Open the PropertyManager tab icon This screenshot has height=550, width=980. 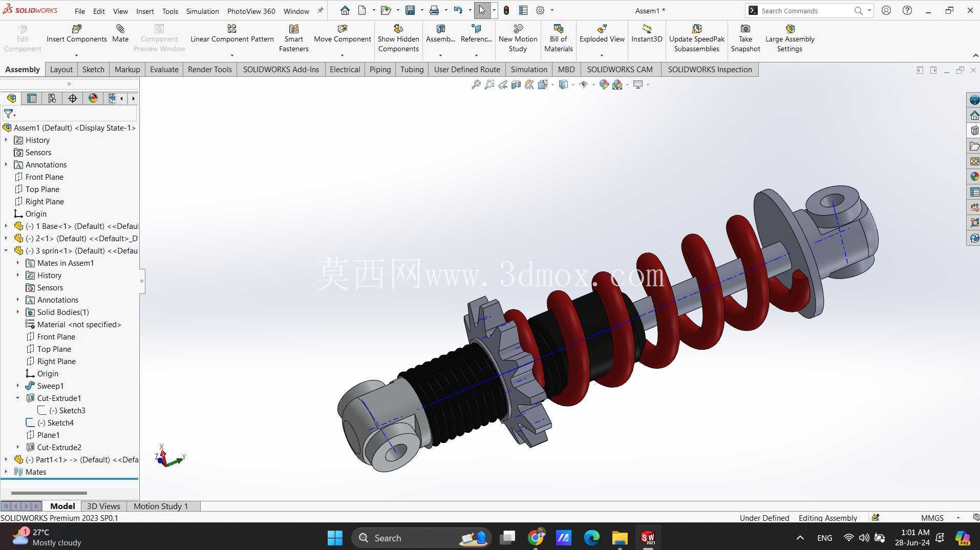(32, 98)
